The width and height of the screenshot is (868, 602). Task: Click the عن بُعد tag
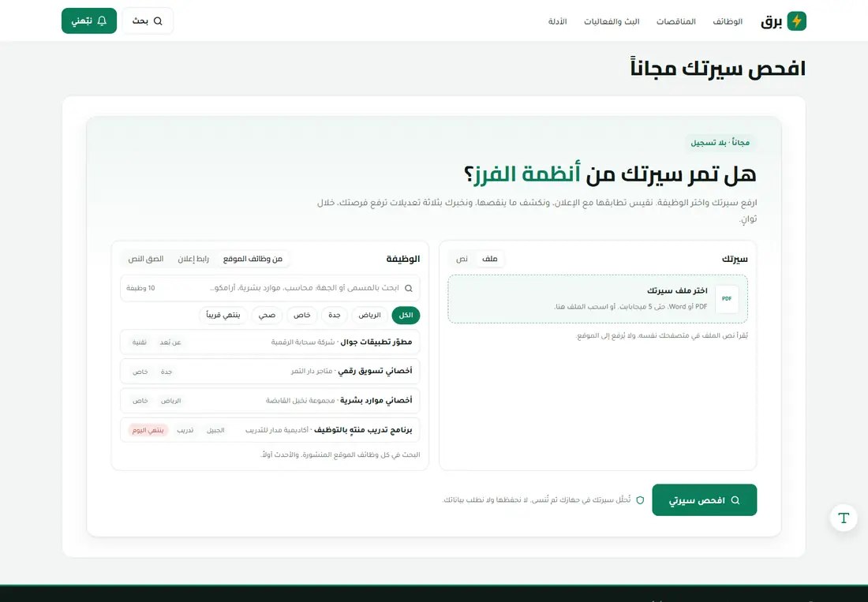pos(170,342)
